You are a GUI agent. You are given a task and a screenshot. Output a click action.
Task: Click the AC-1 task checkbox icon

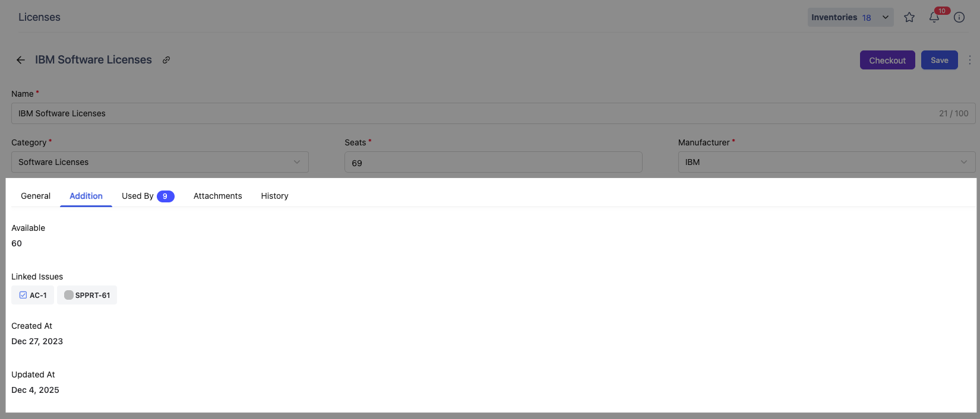pos(23,295)
